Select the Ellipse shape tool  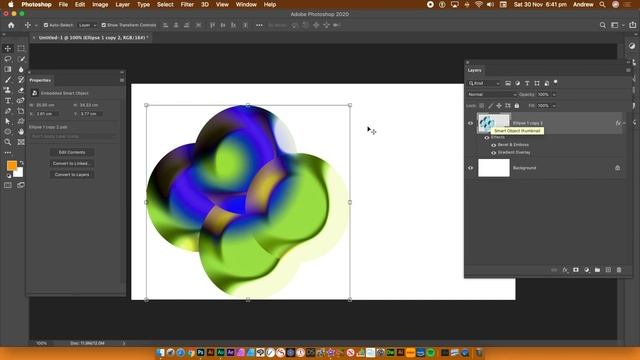point(8,132)
